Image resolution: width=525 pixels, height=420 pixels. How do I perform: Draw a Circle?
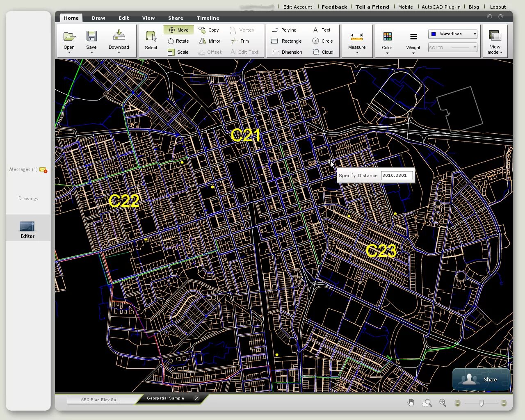coord(322,41)
